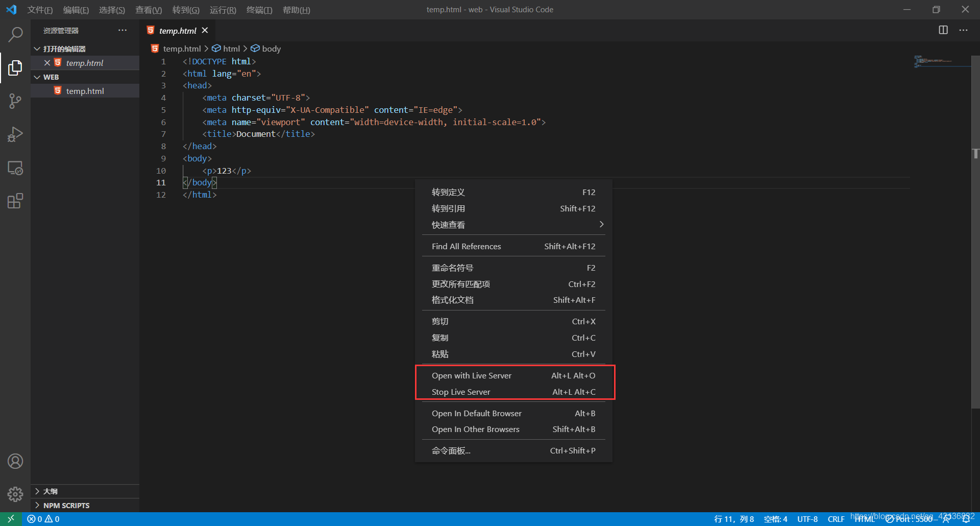This screenshot has height=526, width=980.
Task: Click HTML language mode in status bar
Action: (865, 519)
